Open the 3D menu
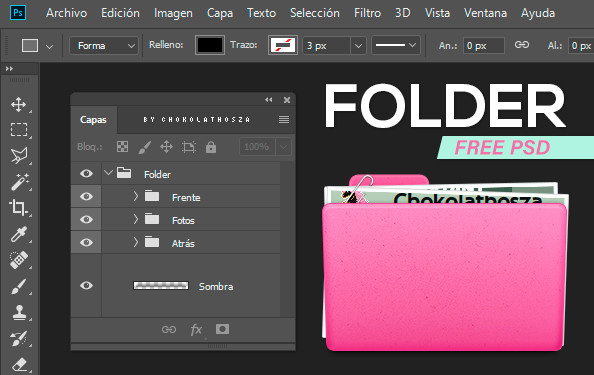Viewport: 594px width, 375px height. 403,13
